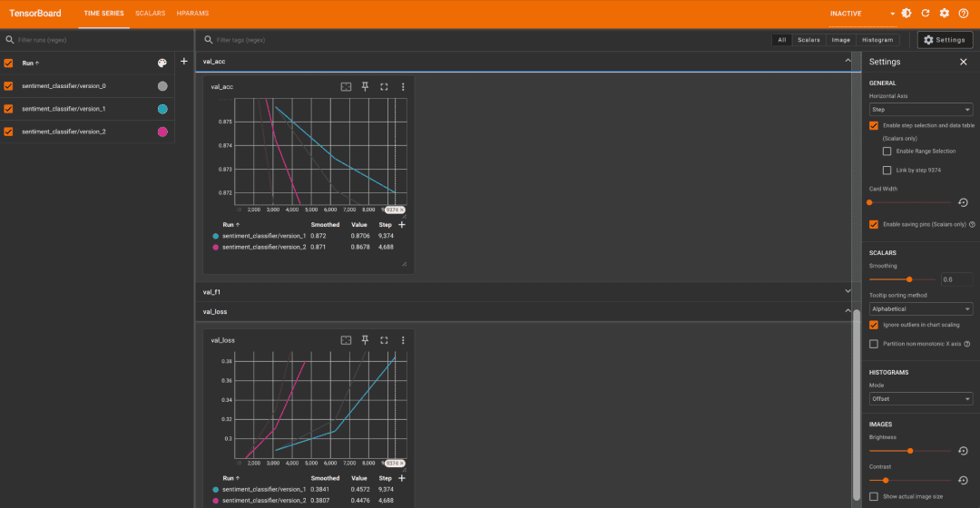Toggle Enable saving pins checkbox
This screenshot has height=508, width=980.
click(x=874, y=224)
